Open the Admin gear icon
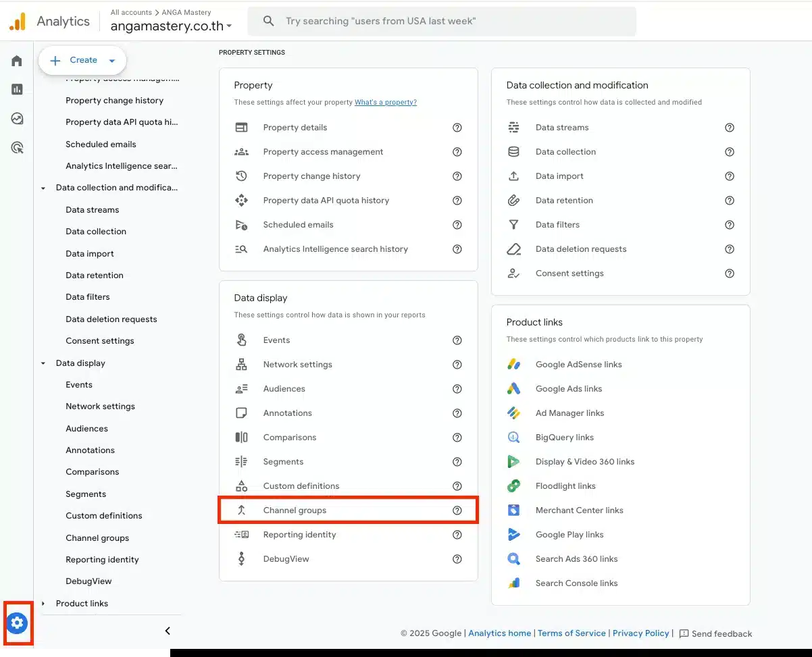This screenshot has width=812, height=657. pyautogui.click(x=18, y=623)
